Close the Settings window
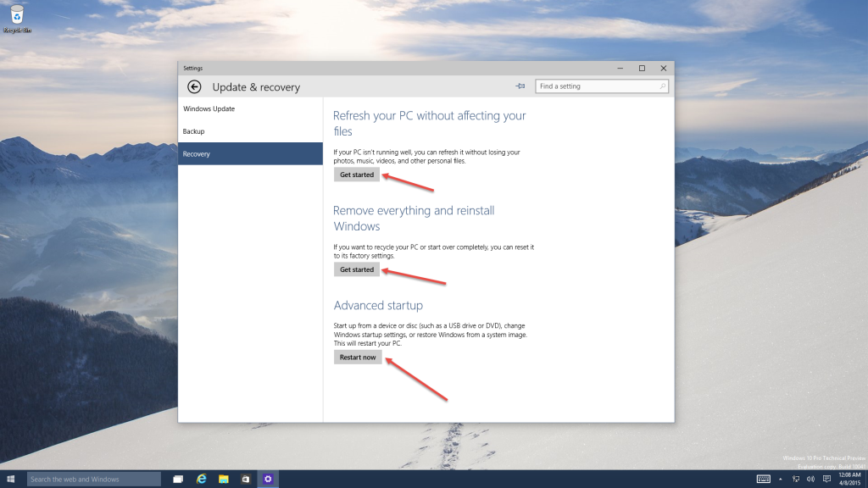868x488 pixels. pos(663,68)
